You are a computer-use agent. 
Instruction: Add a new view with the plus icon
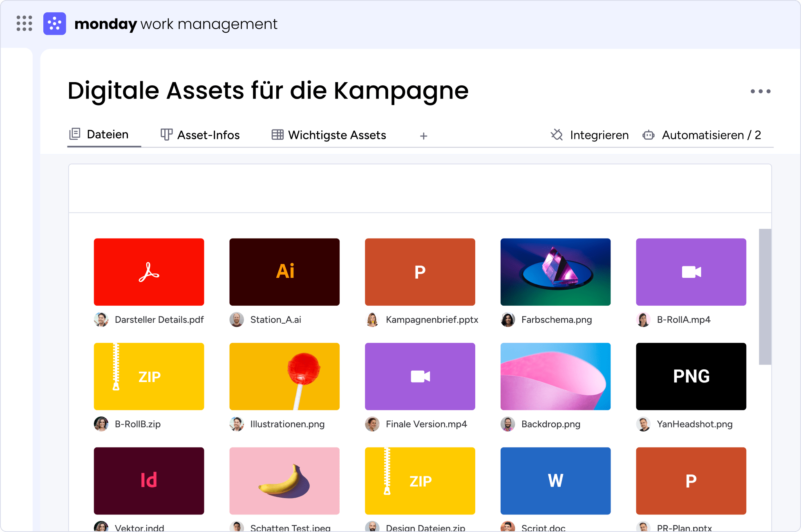click(423, 136)
